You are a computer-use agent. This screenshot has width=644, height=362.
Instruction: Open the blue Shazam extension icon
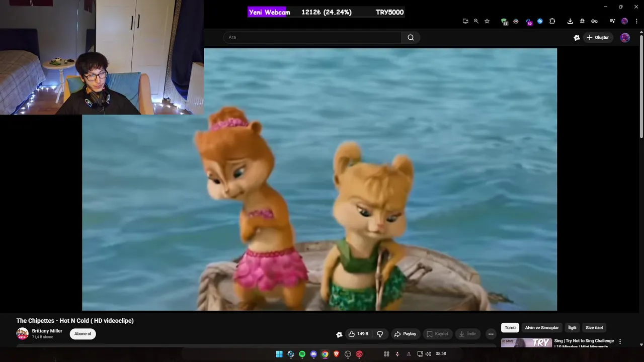[540, 21]
